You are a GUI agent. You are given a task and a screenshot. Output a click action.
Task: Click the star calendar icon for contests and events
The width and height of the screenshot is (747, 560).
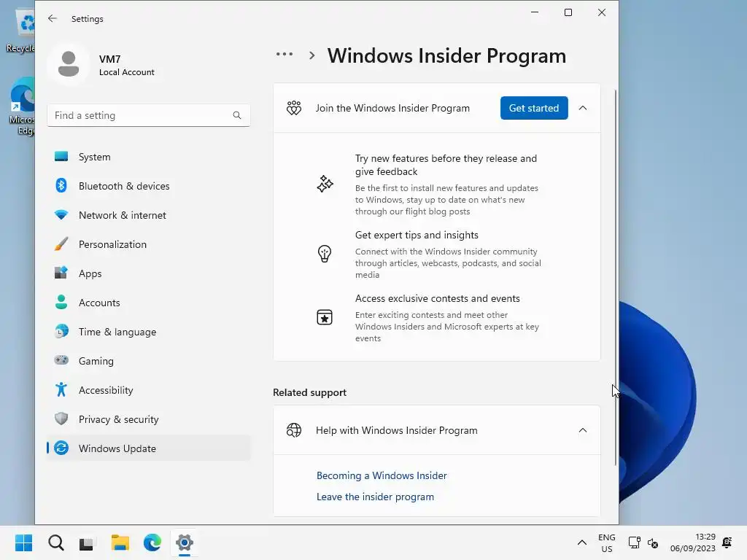click(x=325, y=317)
